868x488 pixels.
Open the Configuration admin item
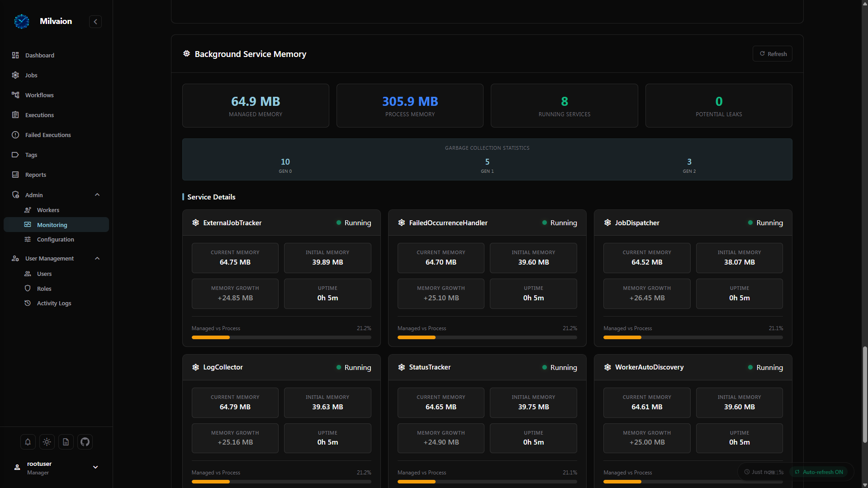(56, 239)
